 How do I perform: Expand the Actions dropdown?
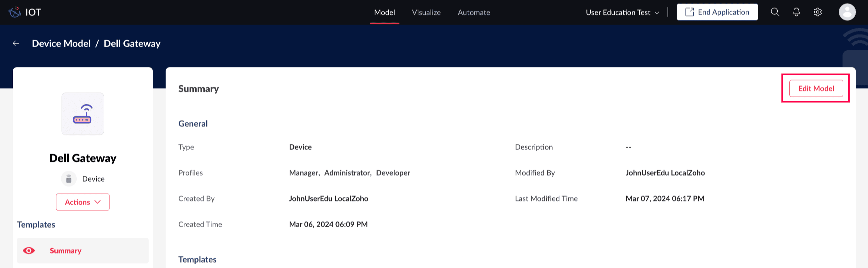[82, 202]
